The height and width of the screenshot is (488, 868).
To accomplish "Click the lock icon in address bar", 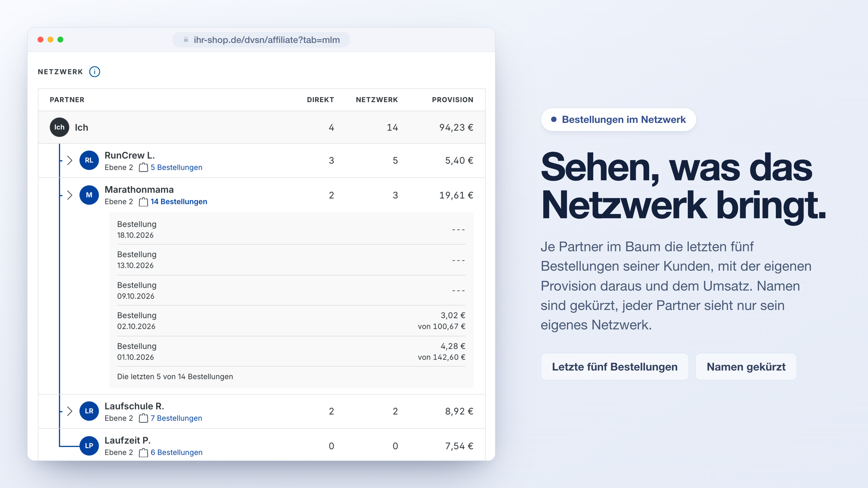I will (186, 40).
